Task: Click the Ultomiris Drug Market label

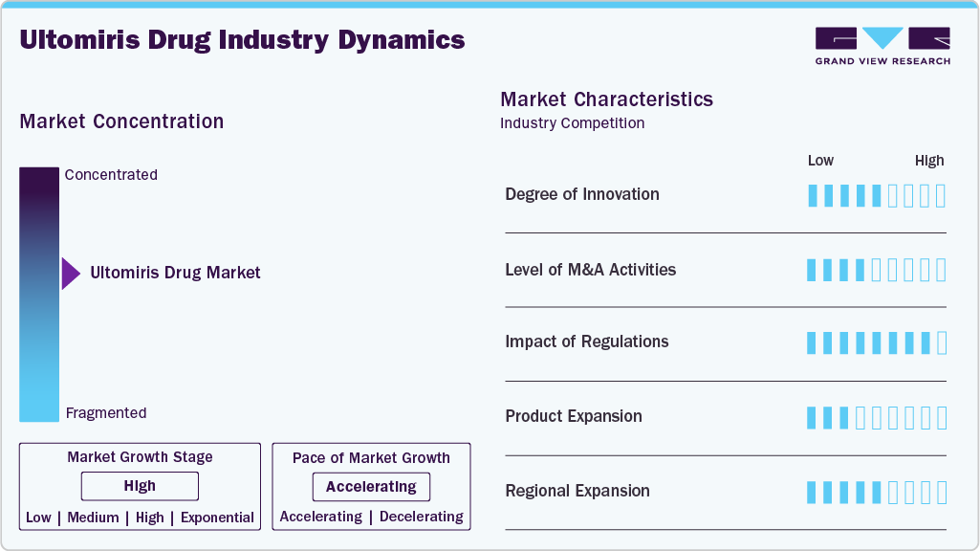Action: pyautogui.click(x=175, y=273)
